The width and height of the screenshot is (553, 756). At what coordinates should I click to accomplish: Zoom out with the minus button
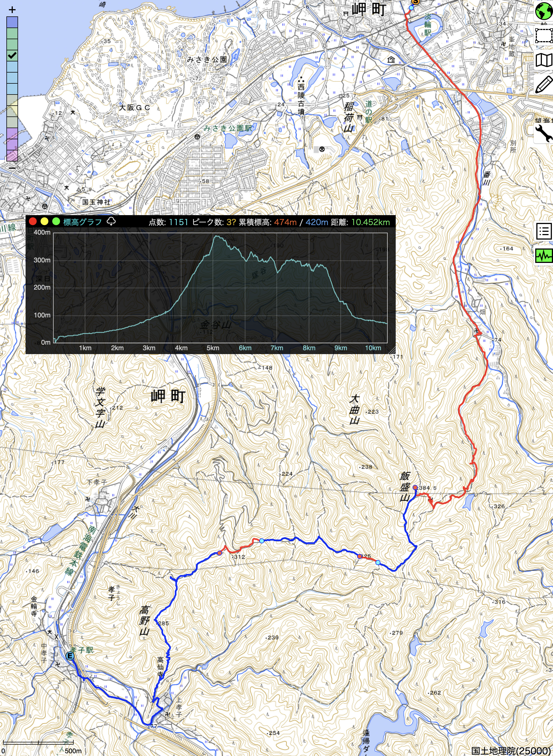coord(13,168)
